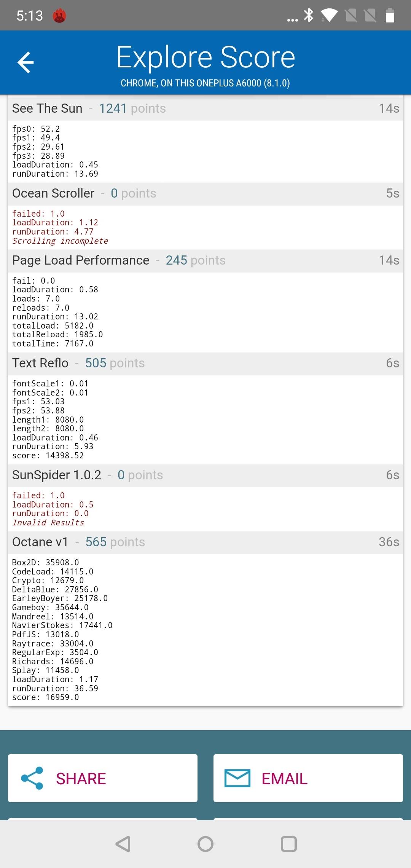The height and width of the screenshot is (868, 411).
Task: Expand the See The Sun result row
Action: (205, 109)
